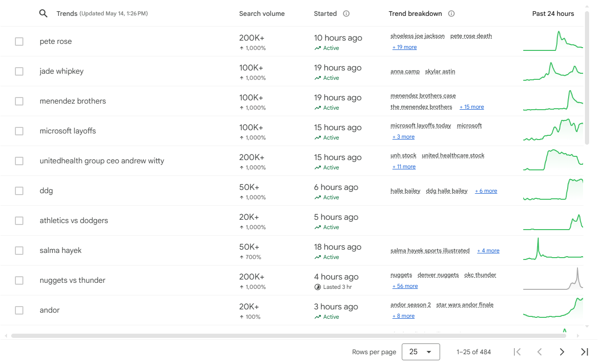
Task: Expand +8 more andor queries
Action: click(404, 316)
